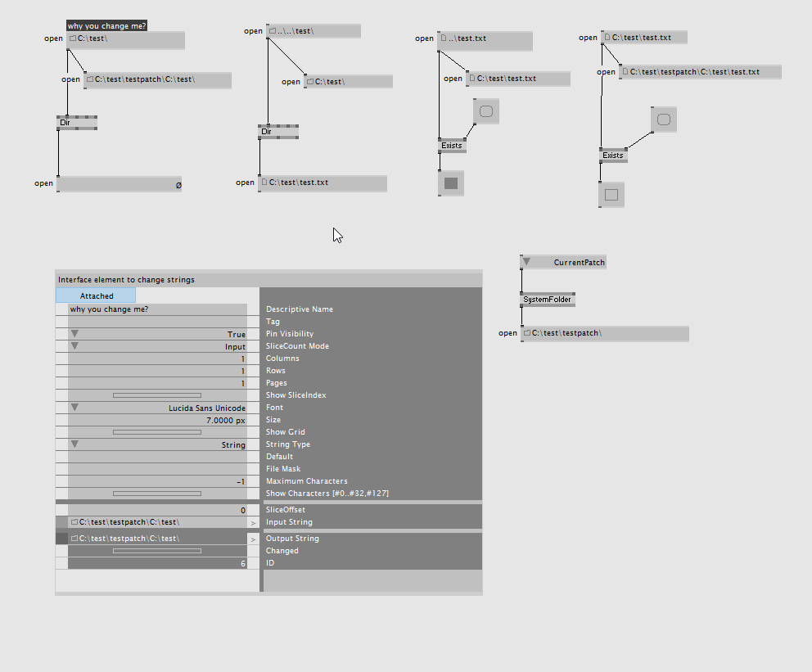The image size is (812, 672).
Task: Click folder icon in the Input String row
Action: 74,522
